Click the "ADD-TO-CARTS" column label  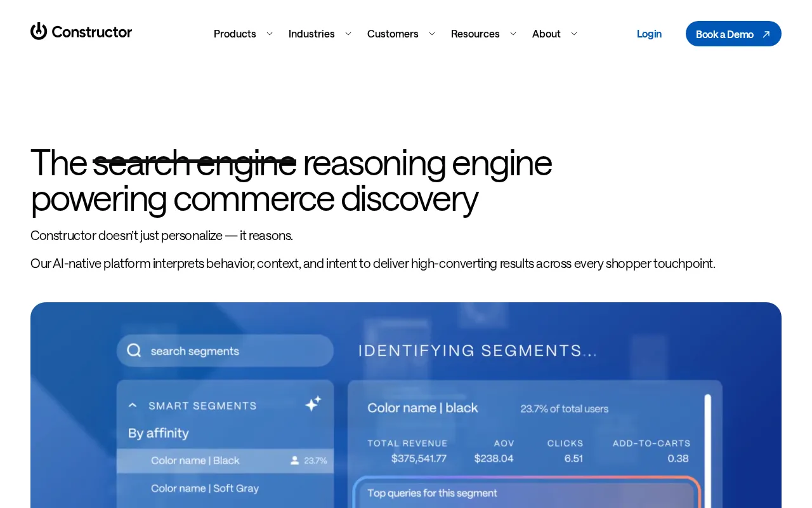[652, 443]
